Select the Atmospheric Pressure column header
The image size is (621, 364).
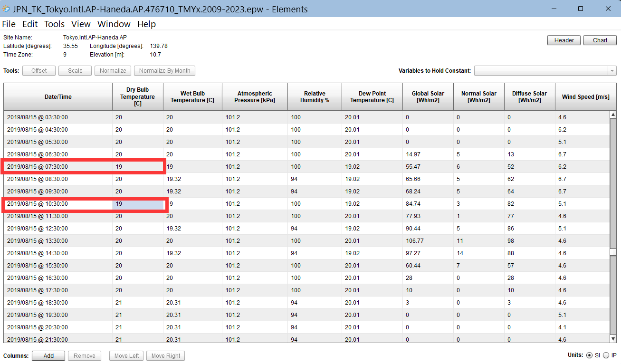255,97
